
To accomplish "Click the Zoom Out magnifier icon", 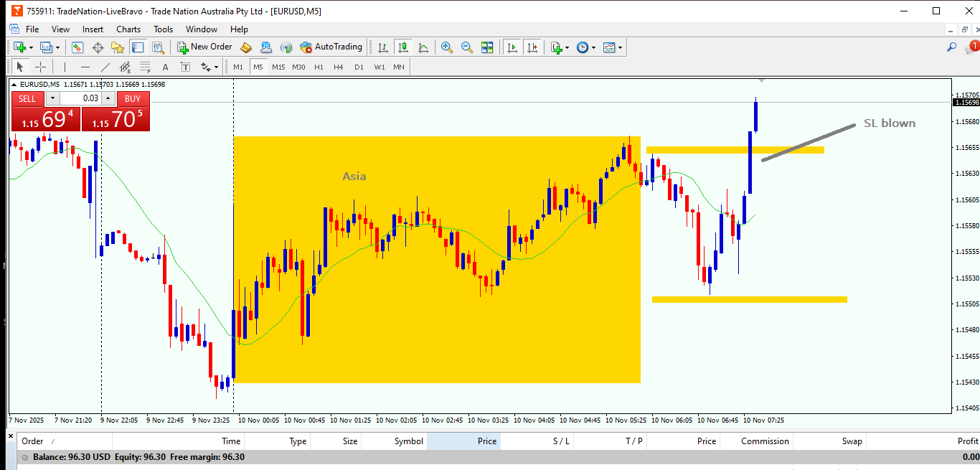I will 467,47.
